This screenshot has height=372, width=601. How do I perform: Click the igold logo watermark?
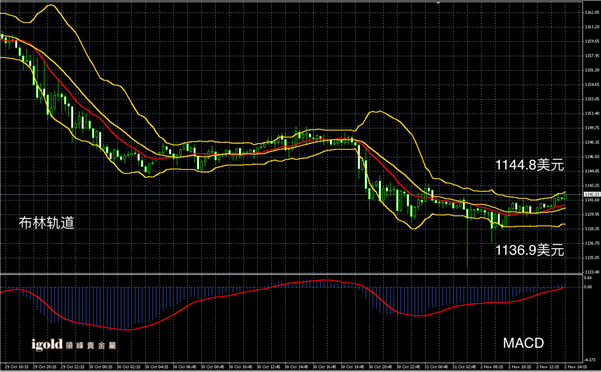(x=73, y=345)
